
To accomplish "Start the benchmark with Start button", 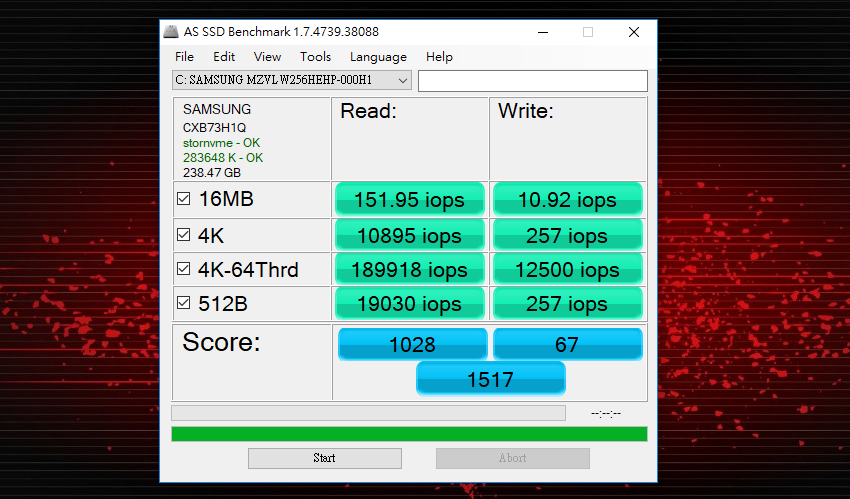I will (325, 458).
